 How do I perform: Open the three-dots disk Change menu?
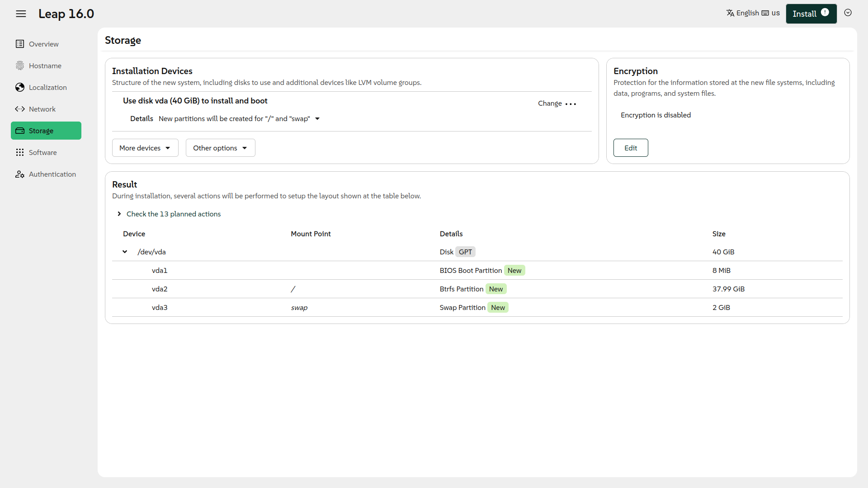tap(571, 104)
